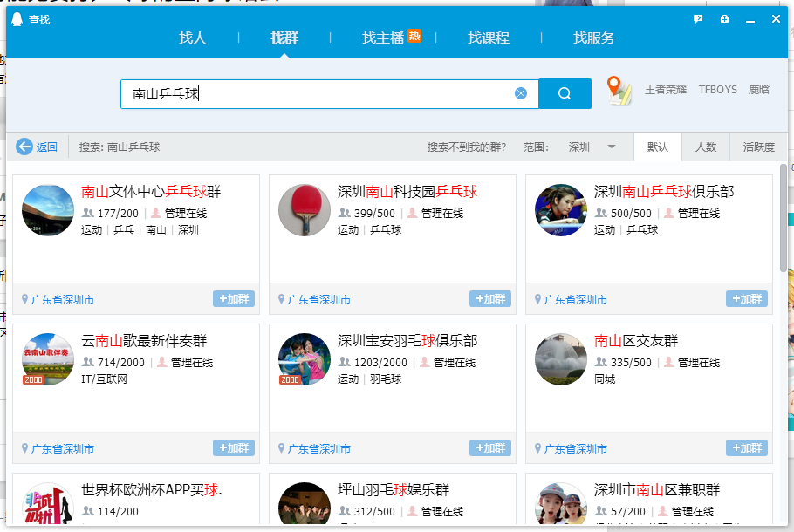Clear the search box text
Screen dimensions: 794x532
(x=521, y=93)
